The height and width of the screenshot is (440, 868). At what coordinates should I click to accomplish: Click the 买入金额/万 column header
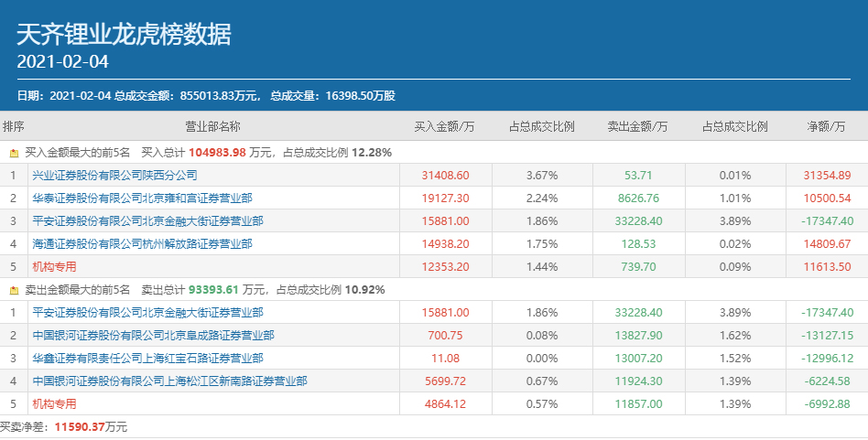pyautogui.click(x=444, y=126)
